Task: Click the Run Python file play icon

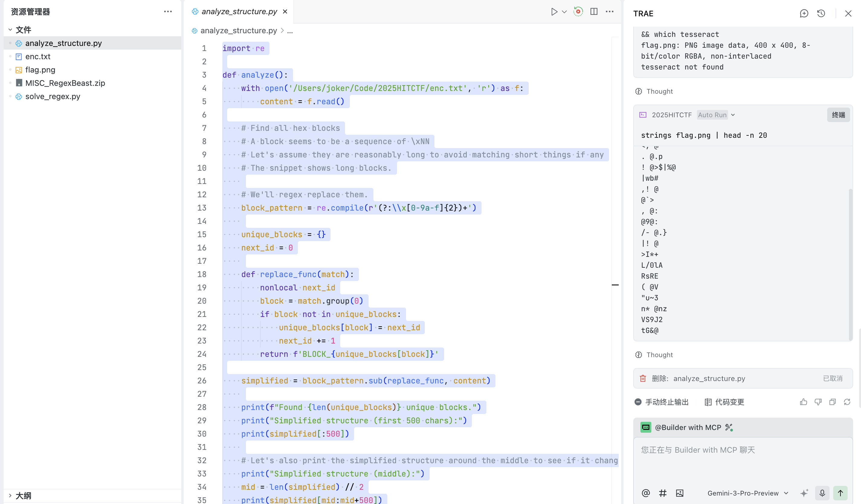Action: click(554, 11)
